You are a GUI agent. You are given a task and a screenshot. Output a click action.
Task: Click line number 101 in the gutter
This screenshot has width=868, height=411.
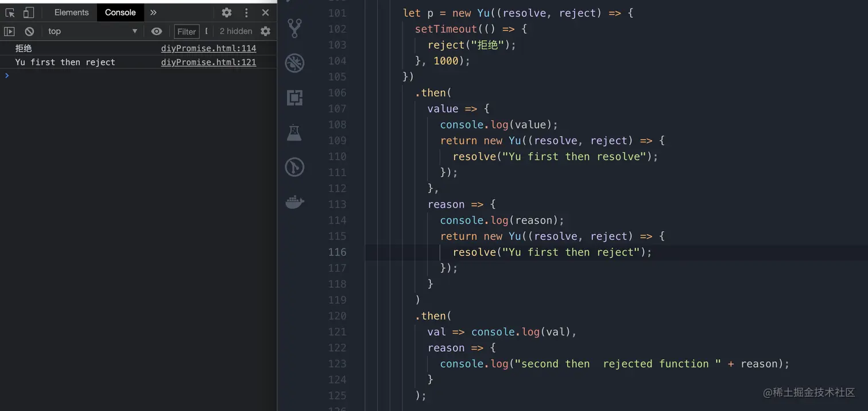(337, 13)
